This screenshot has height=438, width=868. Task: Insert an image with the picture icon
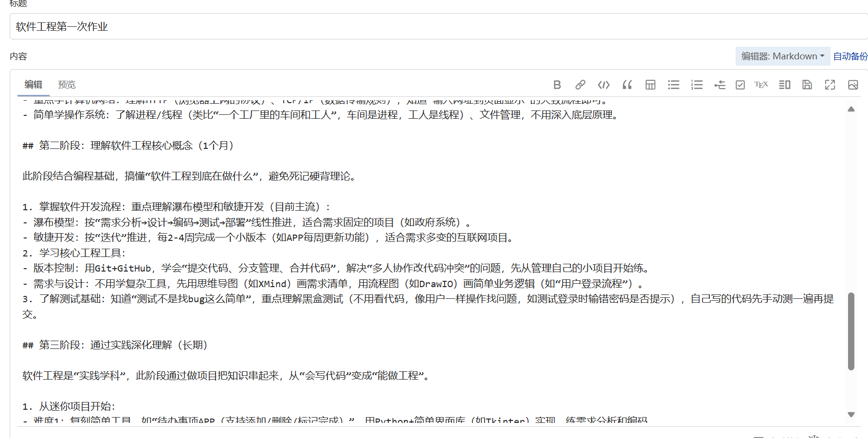(853, 85)
